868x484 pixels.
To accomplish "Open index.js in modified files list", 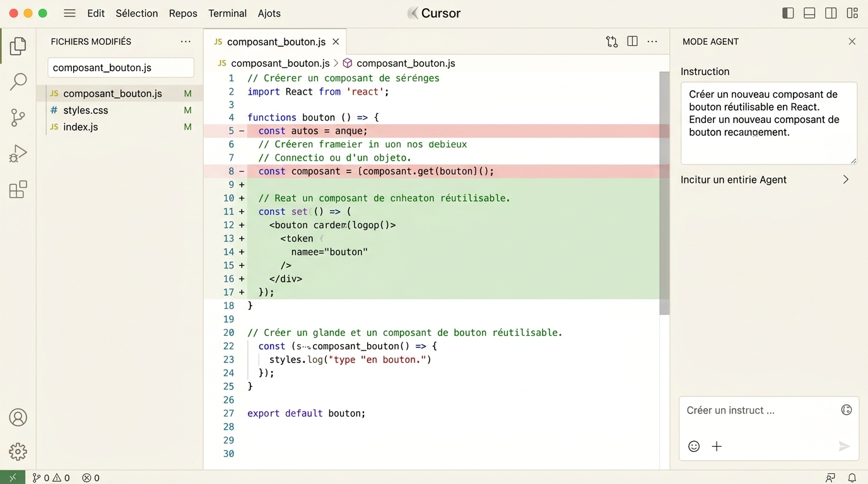I will click(x=120, y=127).
